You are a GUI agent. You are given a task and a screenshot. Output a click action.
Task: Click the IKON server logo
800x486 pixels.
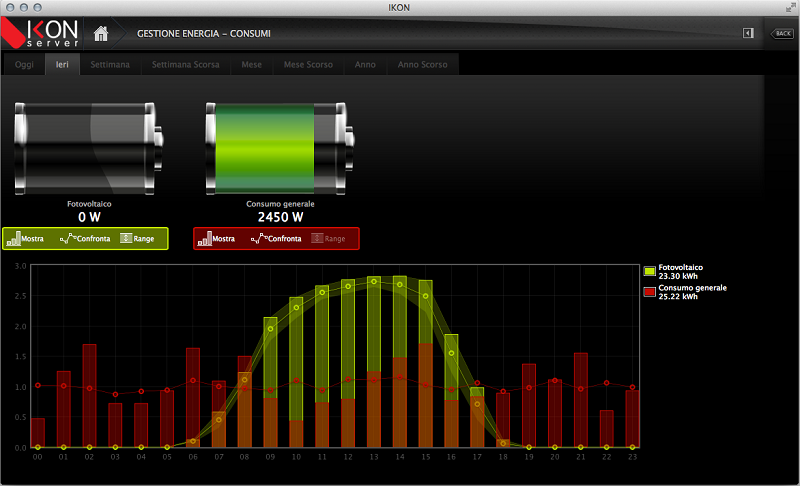[x=41, y=33]
